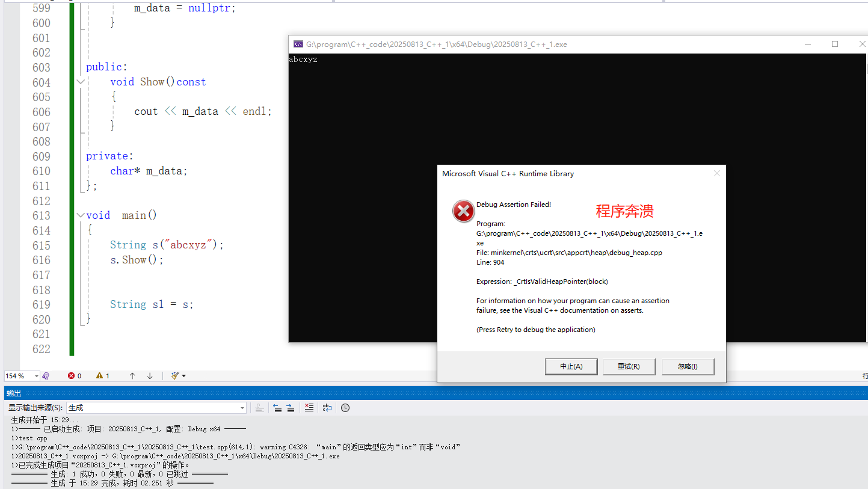868x489 pixels.
Task: Click code line 'String s1 = s;'
Action: (x=152, y=304)
